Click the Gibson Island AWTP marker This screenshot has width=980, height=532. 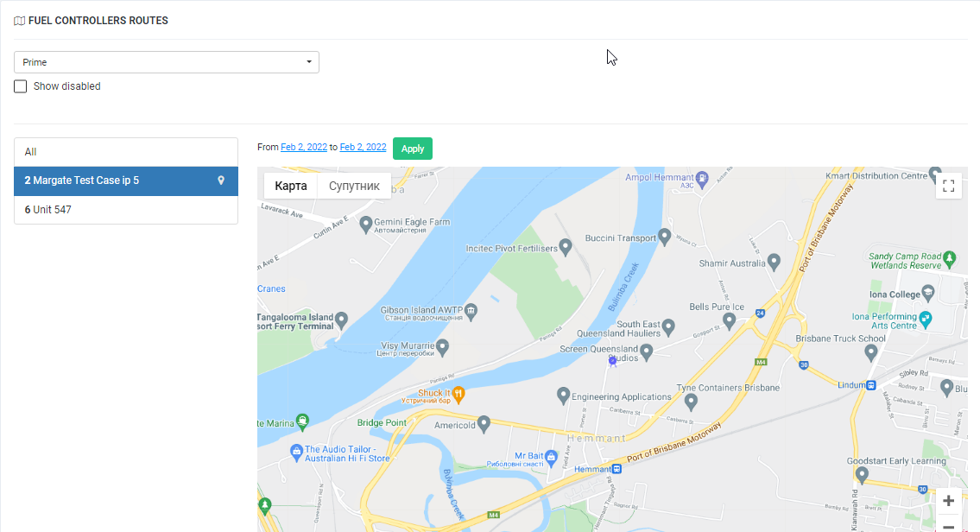coord(471,310)
